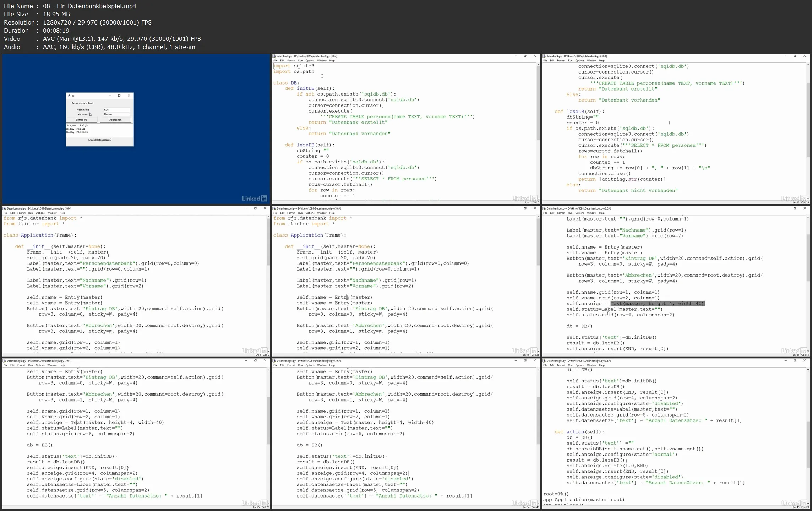Open Help menu in window starting 'import sqlite3'
This screenshot has width=812, height=511.
(332, 61)
